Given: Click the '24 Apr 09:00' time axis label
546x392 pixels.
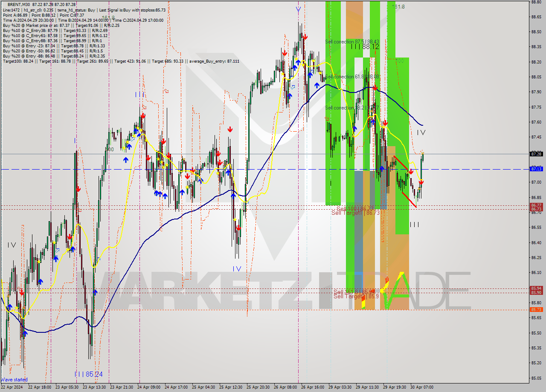Looking at the screenshot, I should click(149, 387).
